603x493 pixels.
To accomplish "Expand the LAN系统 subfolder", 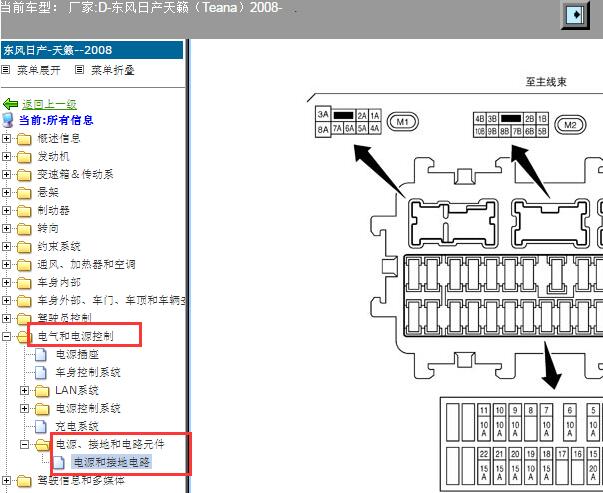I will coord(24,391).
